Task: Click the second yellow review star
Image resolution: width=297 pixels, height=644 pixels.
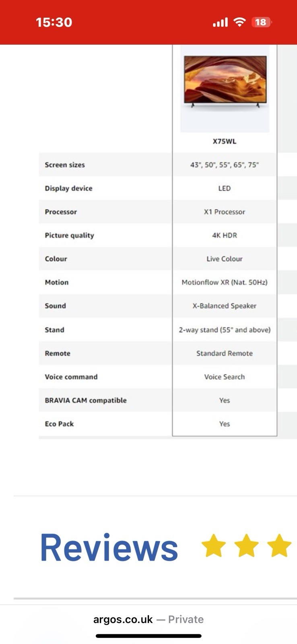Action: point(246,545)
